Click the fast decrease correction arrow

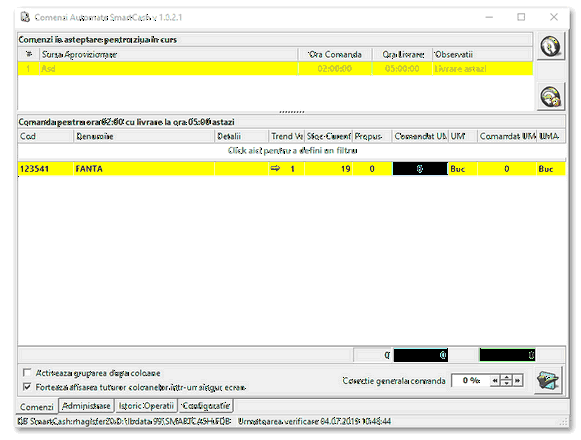point(495,381)
